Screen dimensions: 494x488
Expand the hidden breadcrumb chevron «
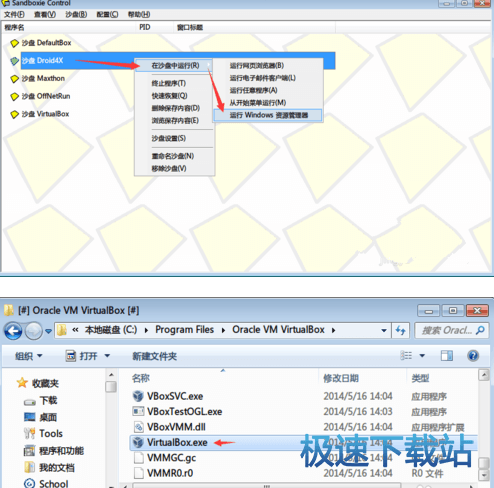(x=75, y=330)
